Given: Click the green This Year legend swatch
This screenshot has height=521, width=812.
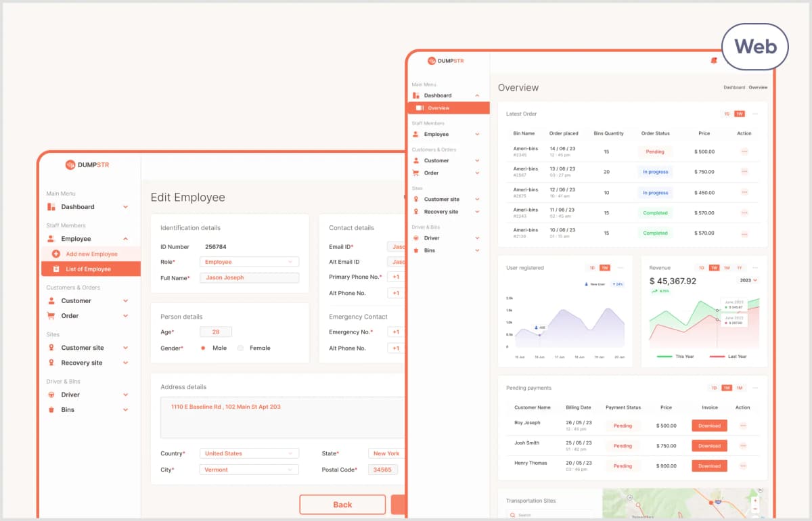Looking at the screenshot, I should coord(664,356).
